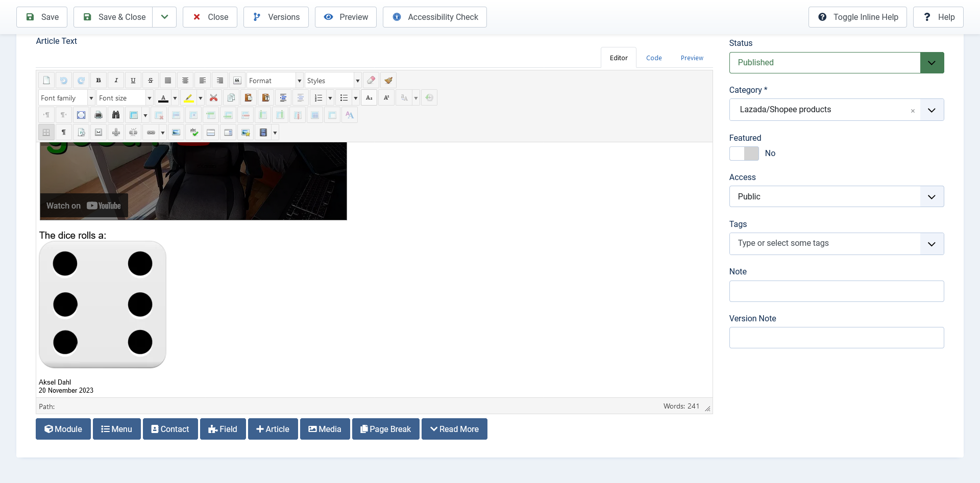Viewport: 980px width, 483px height.
Task: Switch editor to fullscreen mode
Action: coord(81,115)
